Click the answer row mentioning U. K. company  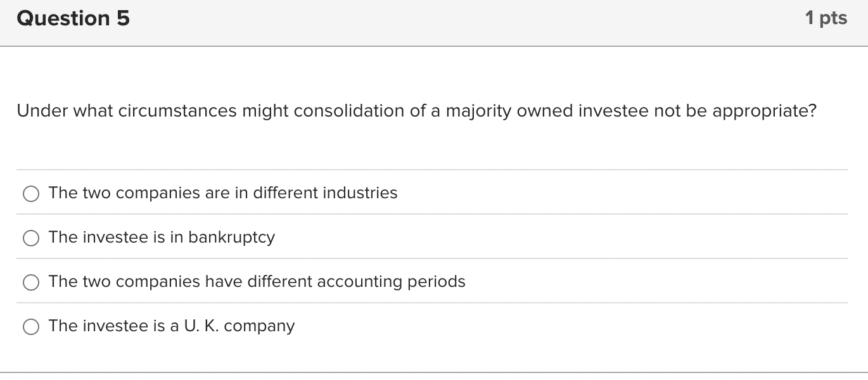pos(171,326)
